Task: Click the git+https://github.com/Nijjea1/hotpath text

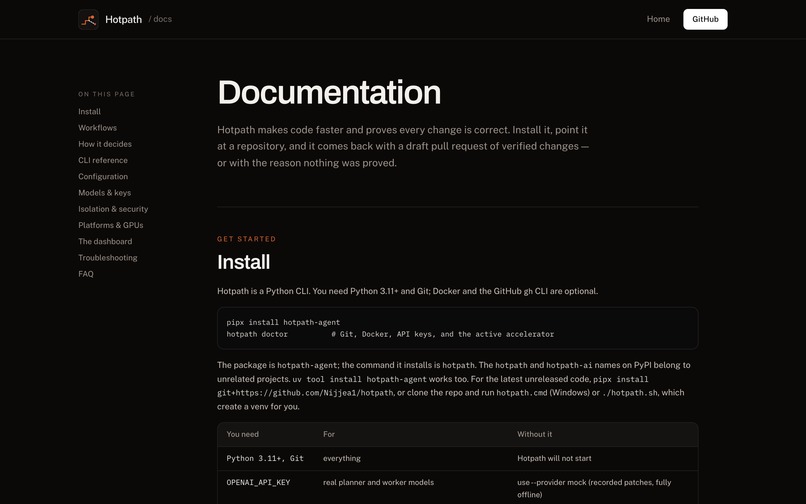Action: pos(305,393)
